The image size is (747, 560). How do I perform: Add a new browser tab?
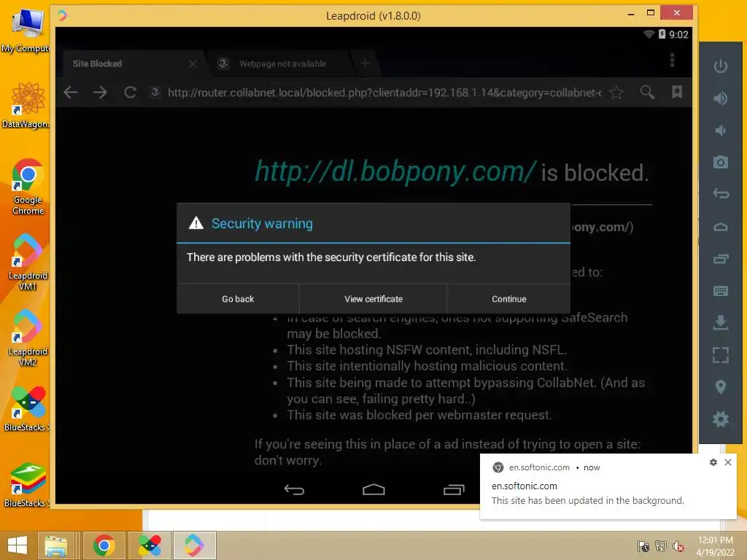pos(365,63)
